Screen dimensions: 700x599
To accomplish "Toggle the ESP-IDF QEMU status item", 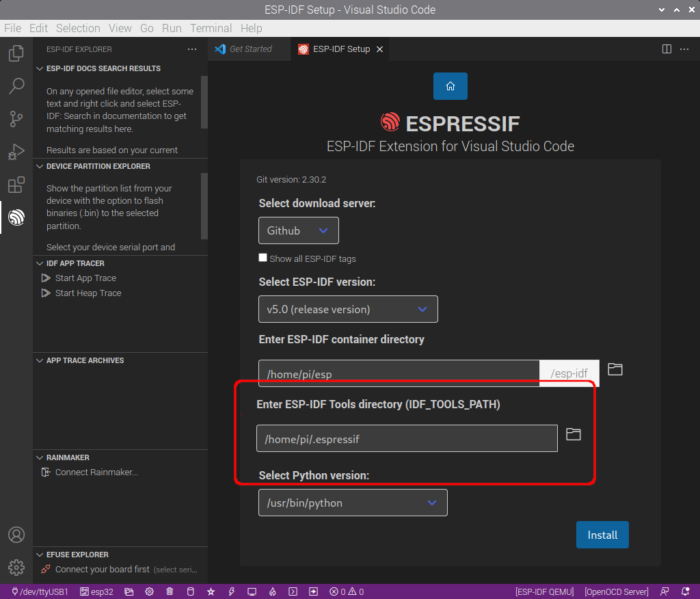I will (544, 591).
